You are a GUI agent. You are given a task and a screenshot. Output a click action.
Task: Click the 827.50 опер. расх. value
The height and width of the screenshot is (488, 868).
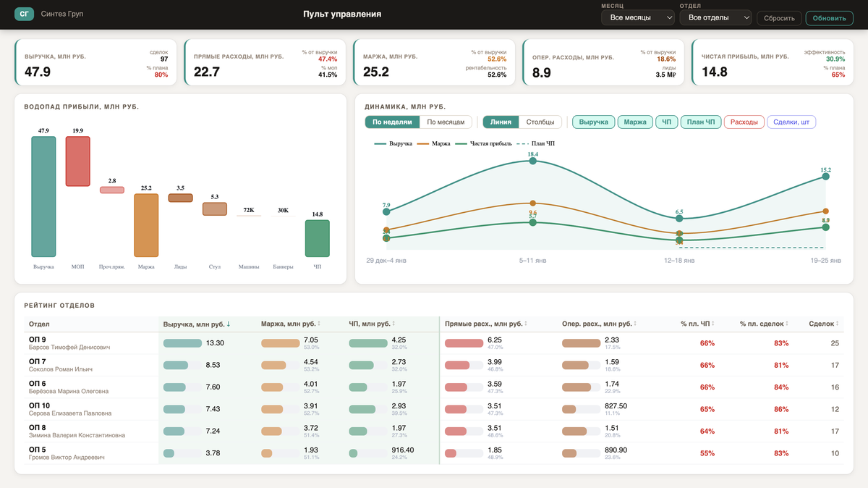(616, 406)
